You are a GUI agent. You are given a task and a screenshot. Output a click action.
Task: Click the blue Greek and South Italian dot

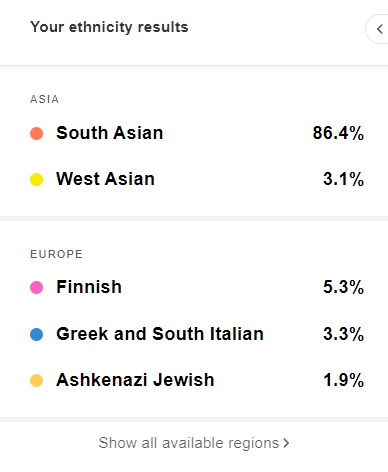36,334
